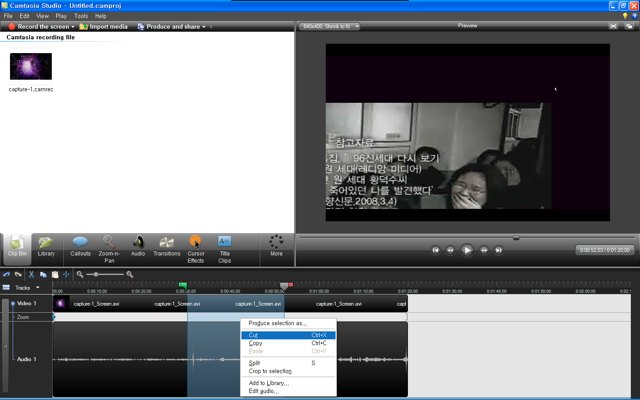Open the Tools menu
The width and height of the screenshot is (640, 400).
[81, 16]
